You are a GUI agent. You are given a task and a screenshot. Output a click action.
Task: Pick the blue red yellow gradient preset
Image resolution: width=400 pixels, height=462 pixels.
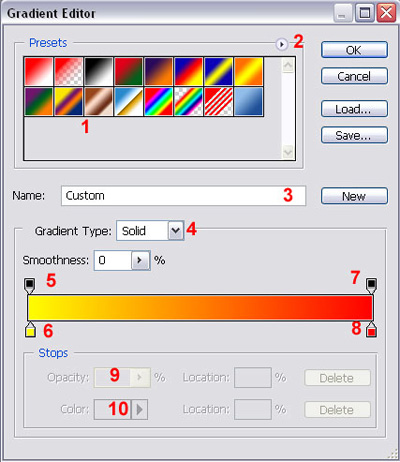click(x=189, y=71)
